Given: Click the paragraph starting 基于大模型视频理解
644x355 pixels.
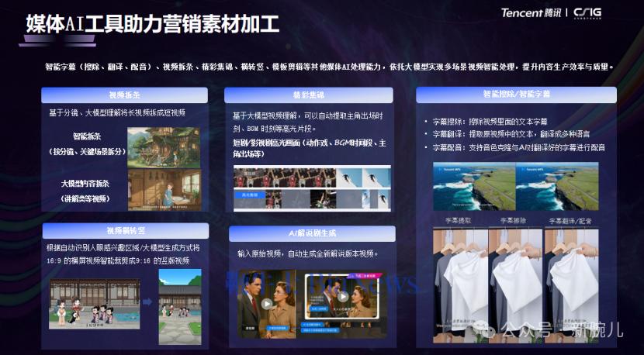Looking at the screenshot, I should point(308,122).
